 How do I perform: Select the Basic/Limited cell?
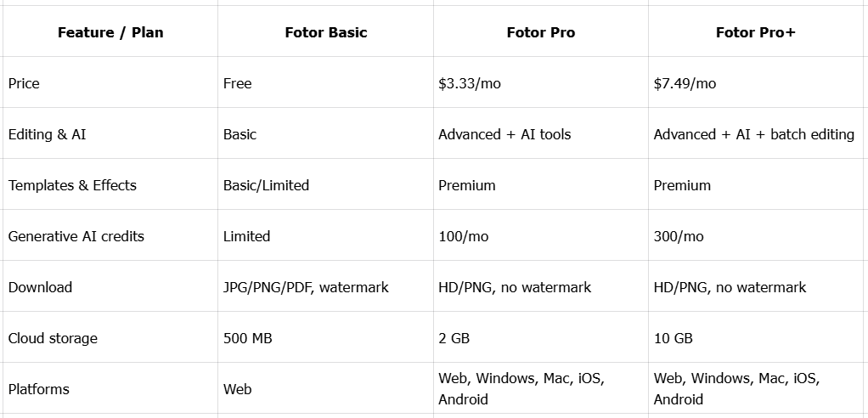pyautogui.click(x=266, y=185)
